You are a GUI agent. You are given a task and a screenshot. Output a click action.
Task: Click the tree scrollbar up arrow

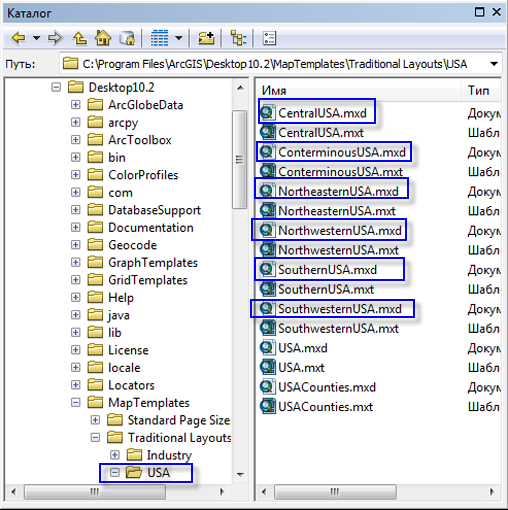click(x=240, y=88)
